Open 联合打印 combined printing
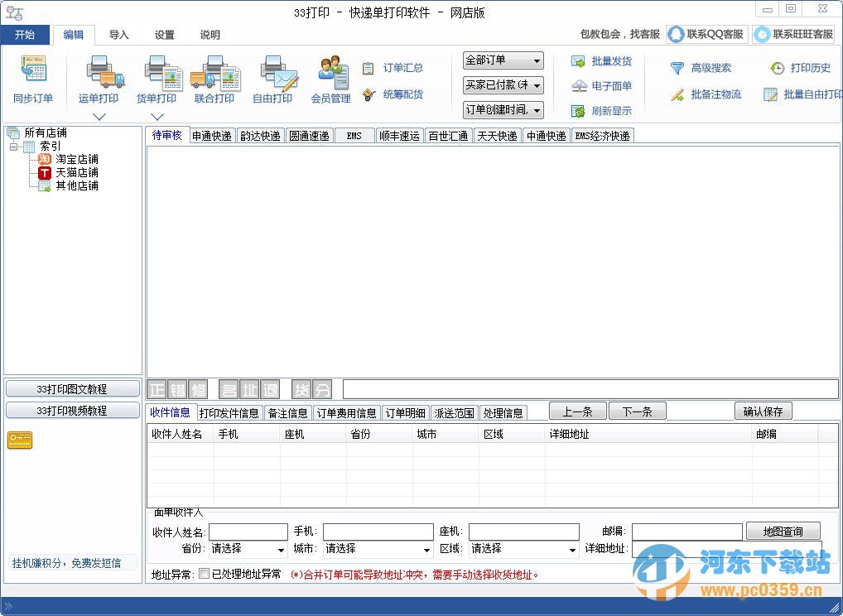 [214, 75]
